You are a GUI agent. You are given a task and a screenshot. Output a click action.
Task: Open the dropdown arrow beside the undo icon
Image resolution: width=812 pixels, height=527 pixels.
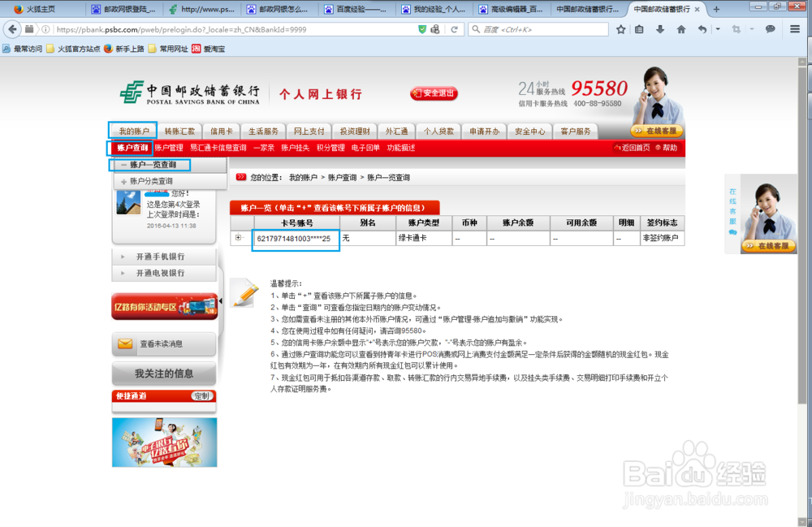(718, 29)
